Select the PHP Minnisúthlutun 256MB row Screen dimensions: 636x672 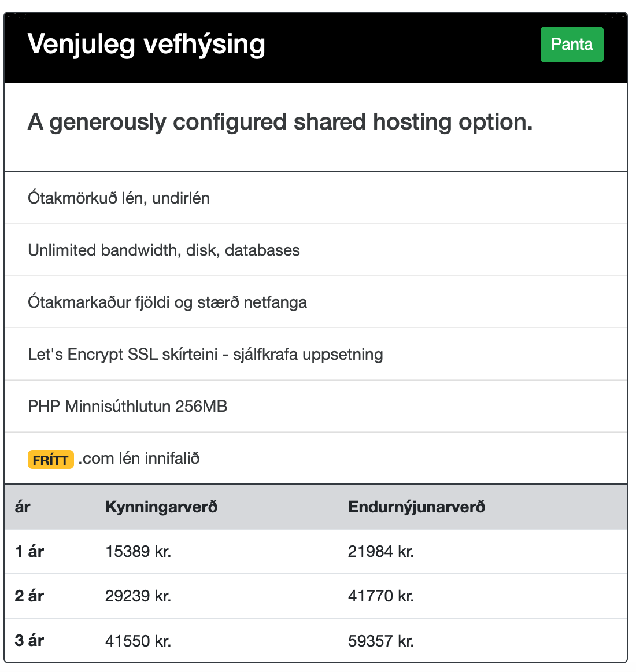tap(128, 406)
